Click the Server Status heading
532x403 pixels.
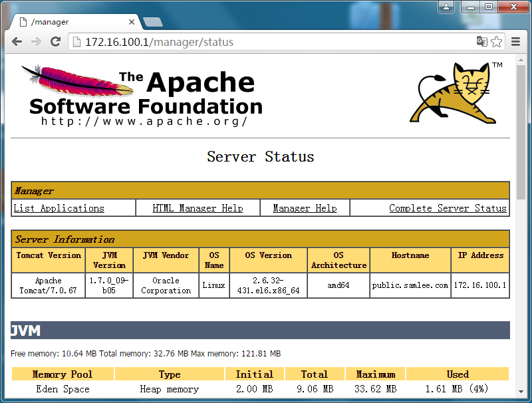click(261, 157)
